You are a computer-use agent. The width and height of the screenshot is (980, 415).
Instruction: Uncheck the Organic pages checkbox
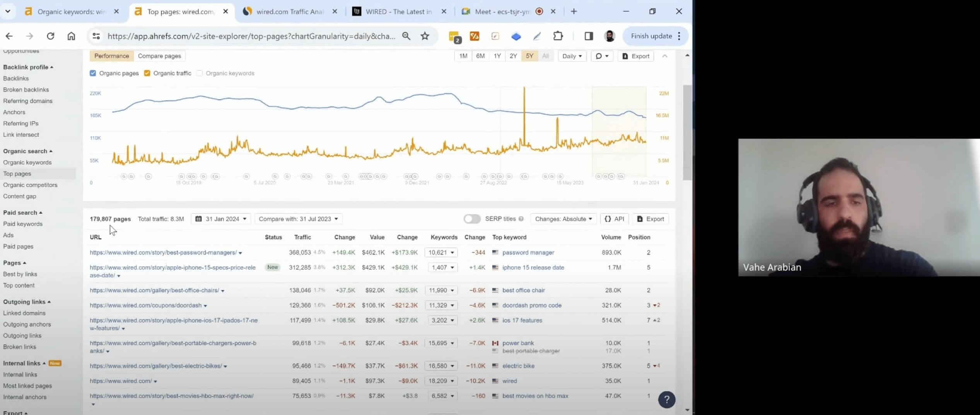tap(93, 73)
